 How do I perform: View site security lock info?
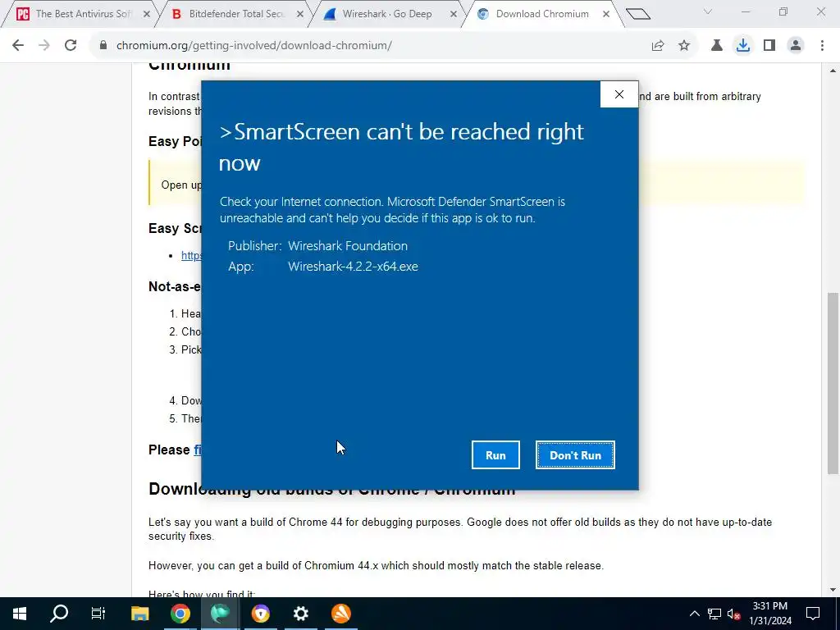[x=103, y=46]
